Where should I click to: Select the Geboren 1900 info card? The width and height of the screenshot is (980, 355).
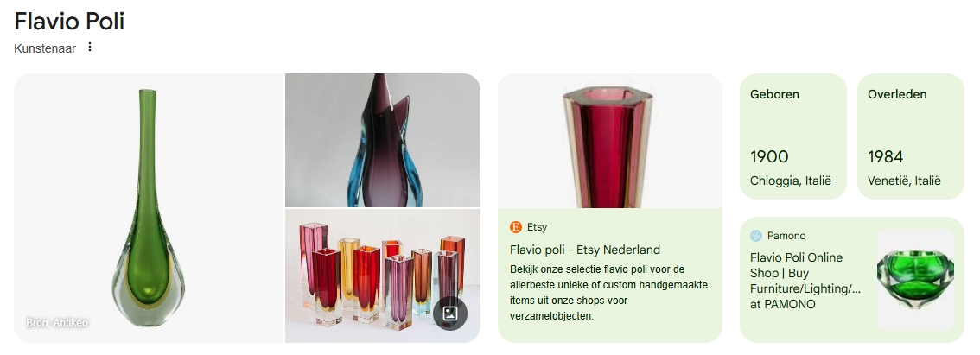click(x=793, y=136)
